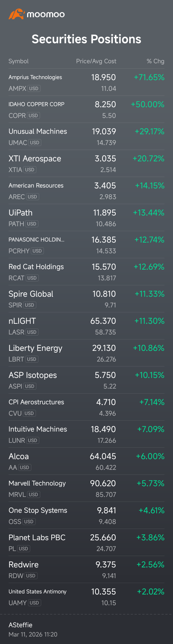173x644 pixels.
Task: Click the USD badge beside COPR
Action: 33,115
